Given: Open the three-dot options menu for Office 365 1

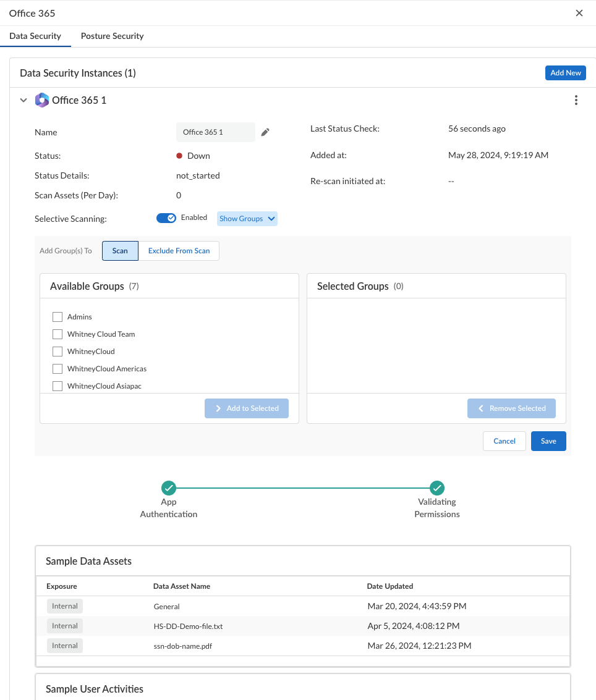Looking at the screenshot, I should pos(576,100).
